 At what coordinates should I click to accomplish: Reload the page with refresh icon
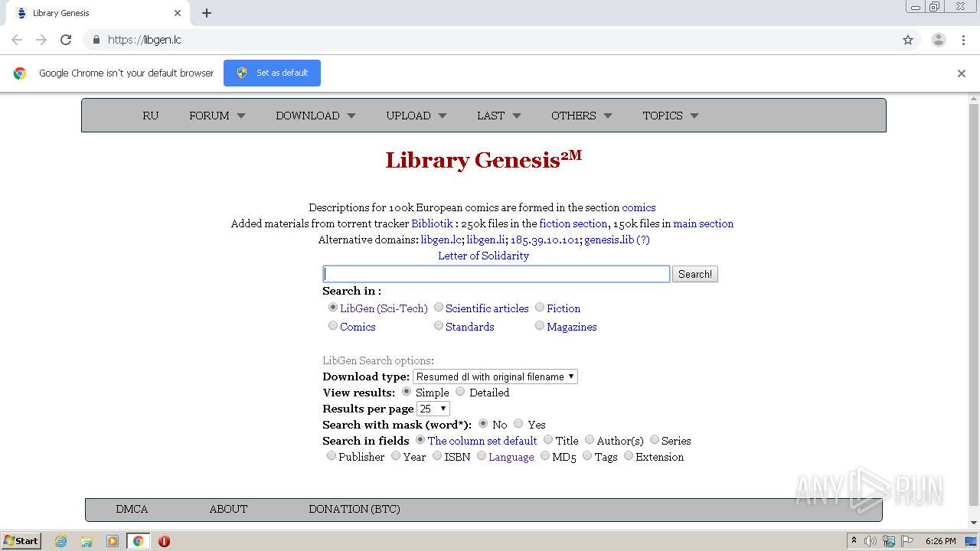(66, 40)
